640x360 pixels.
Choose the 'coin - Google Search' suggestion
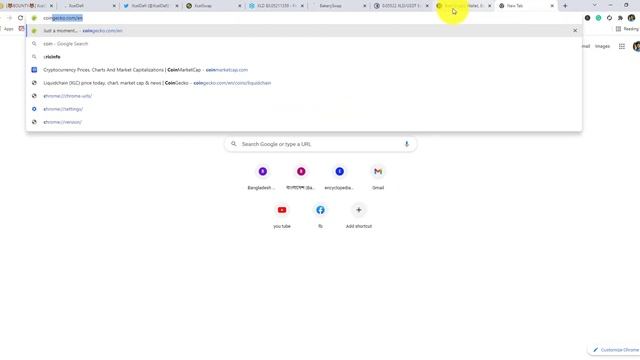click(304, 44)
